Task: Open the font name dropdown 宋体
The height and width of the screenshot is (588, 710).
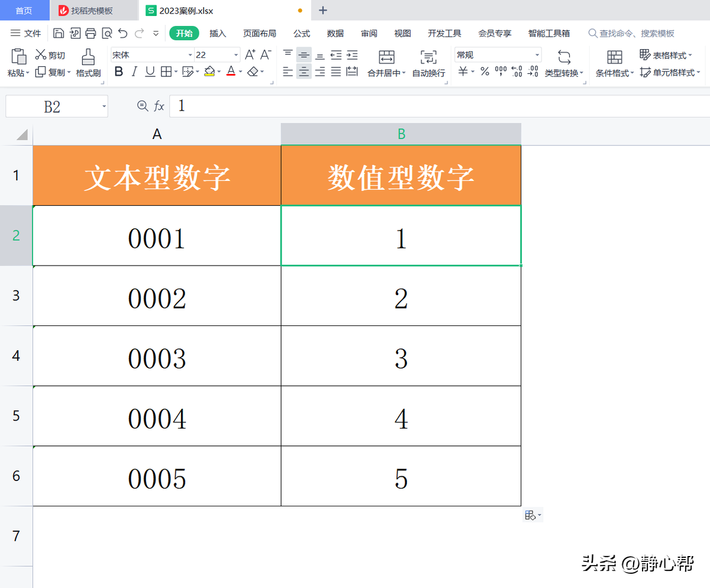Action: [191, 55]
